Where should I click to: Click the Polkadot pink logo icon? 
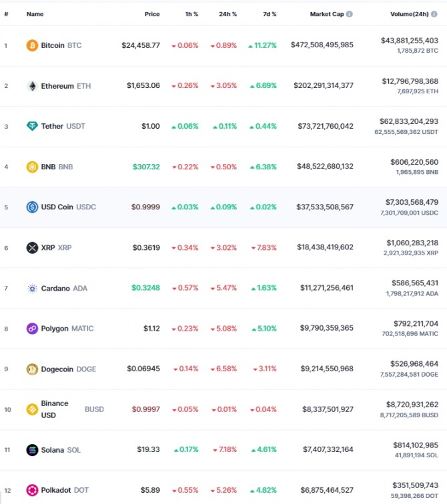tap(32, 490)
